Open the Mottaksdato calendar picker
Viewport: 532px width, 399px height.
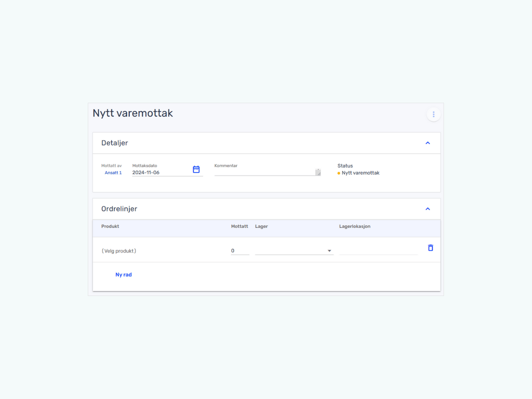(196, 169)
